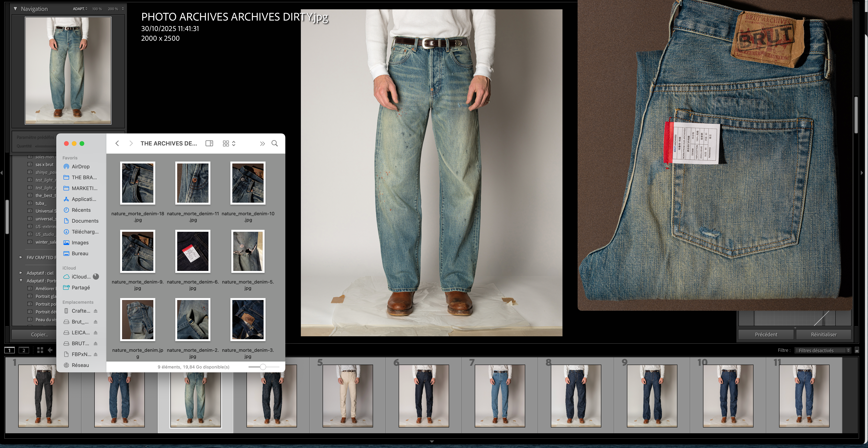Screen dimensions: 868x448
Task: Select the Documents sidebar item
Action: click(x=85, y=221)
